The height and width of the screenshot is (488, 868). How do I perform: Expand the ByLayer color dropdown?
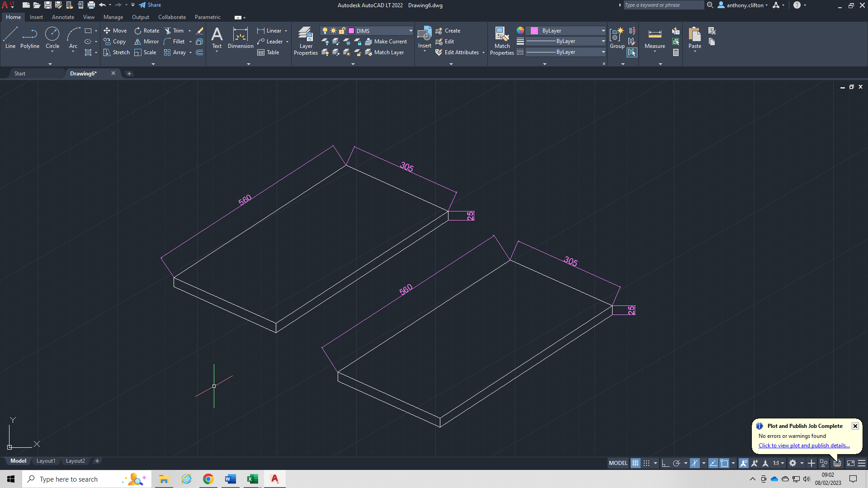click(603, 31)
